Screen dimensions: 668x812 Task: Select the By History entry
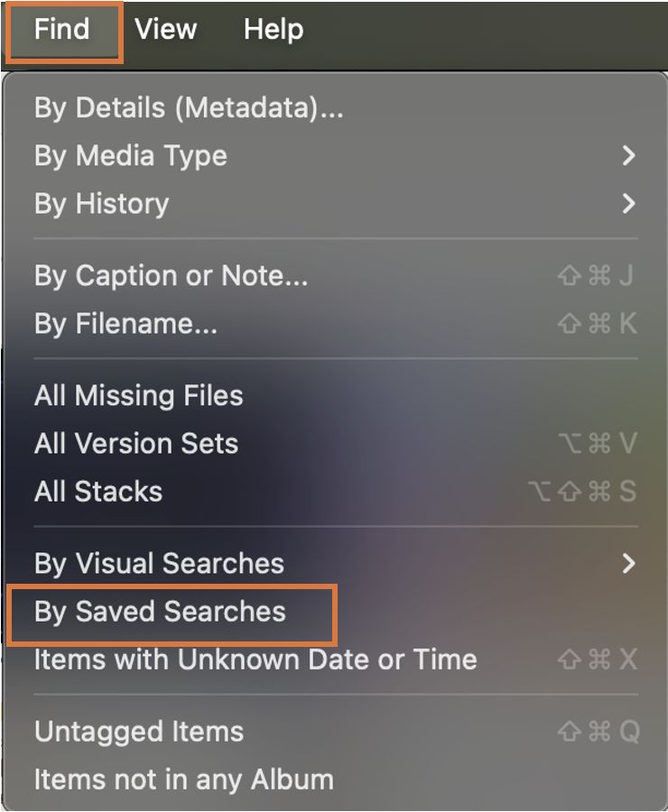point(101,204)
